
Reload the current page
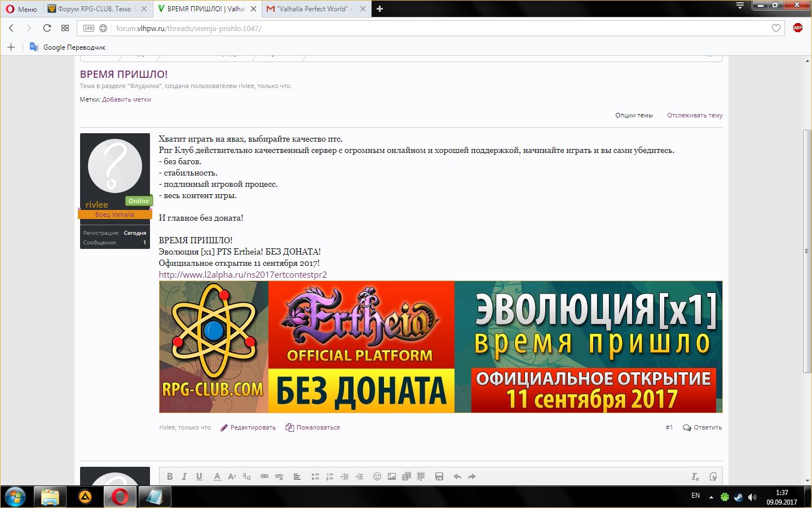pyautogui.click(x=47, y=28)
